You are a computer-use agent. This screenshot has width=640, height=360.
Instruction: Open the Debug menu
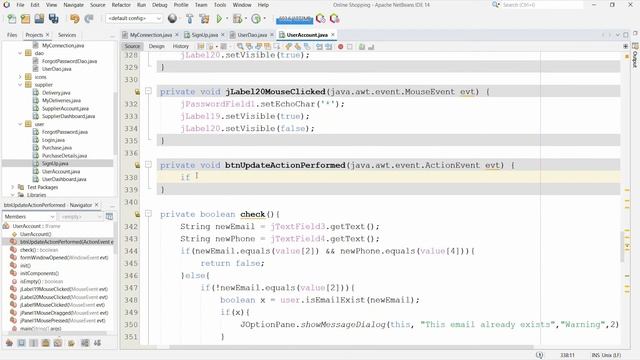[160, 5]
